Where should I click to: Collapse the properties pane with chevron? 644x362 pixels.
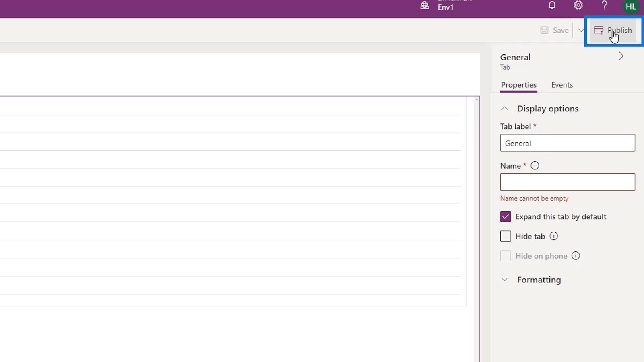point(621,56)
